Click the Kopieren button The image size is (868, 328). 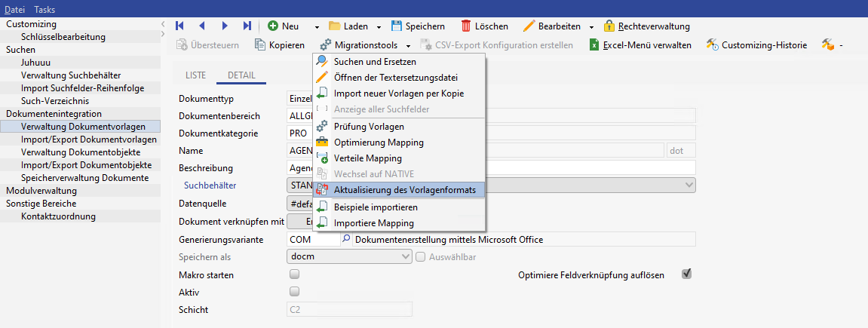280,45
